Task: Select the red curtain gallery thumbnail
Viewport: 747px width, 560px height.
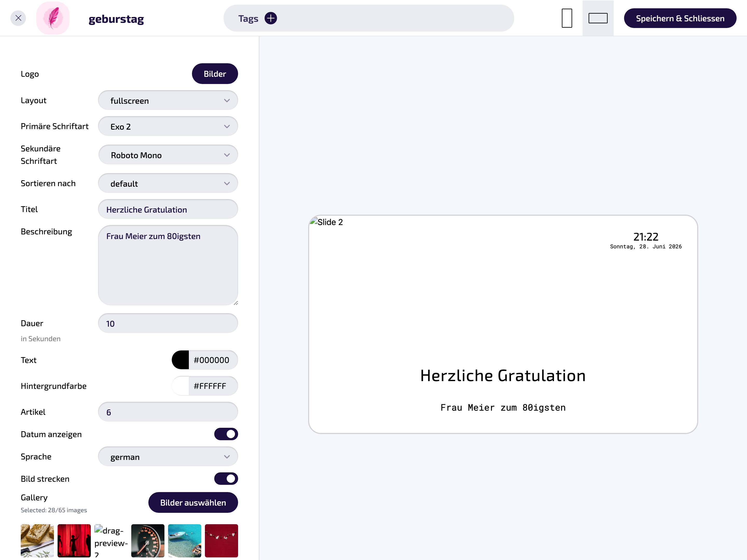Action: point(74,540)
